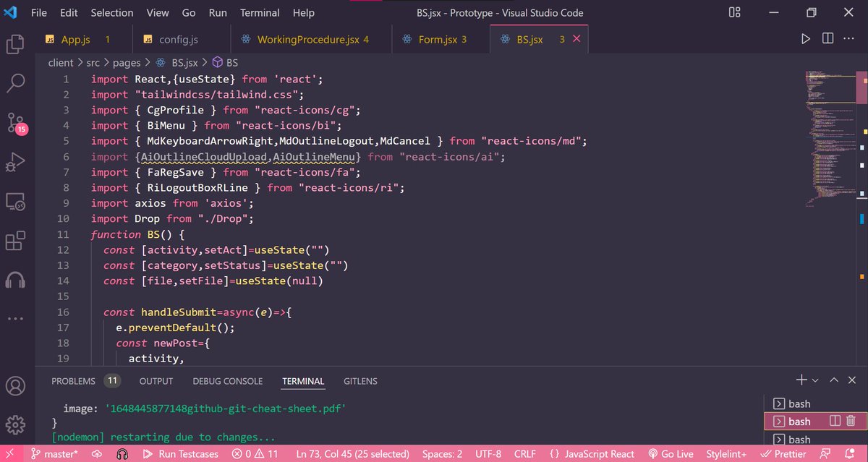Open the Manage gear icon
The height and width of the screenshot is (462, 868).
coord(16,424)
